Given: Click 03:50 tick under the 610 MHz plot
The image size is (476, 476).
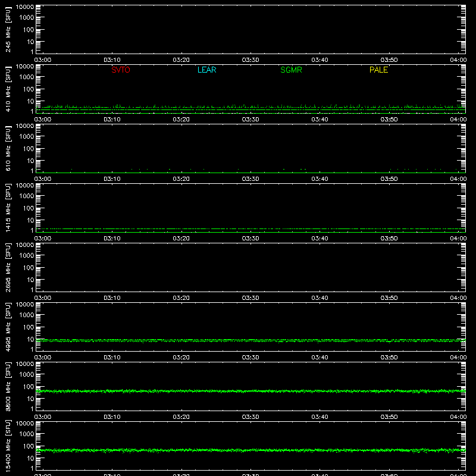Looking at the screenshot, I should coord(389,179).
